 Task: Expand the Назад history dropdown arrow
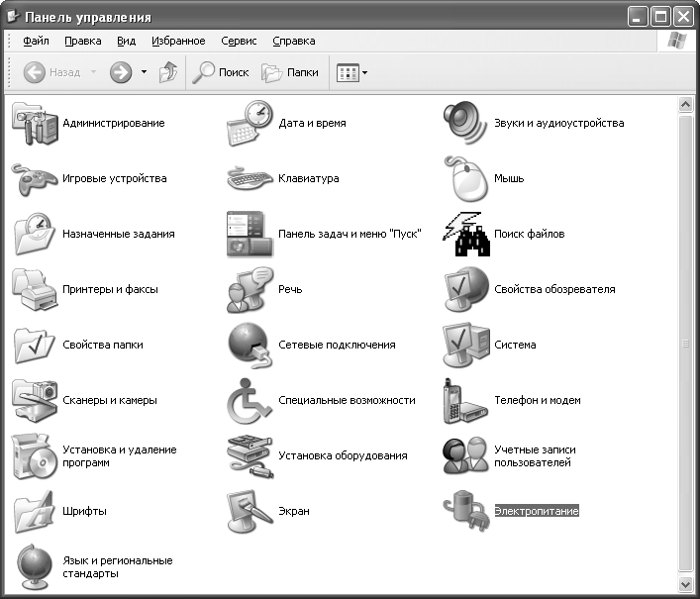pos(93,72)
